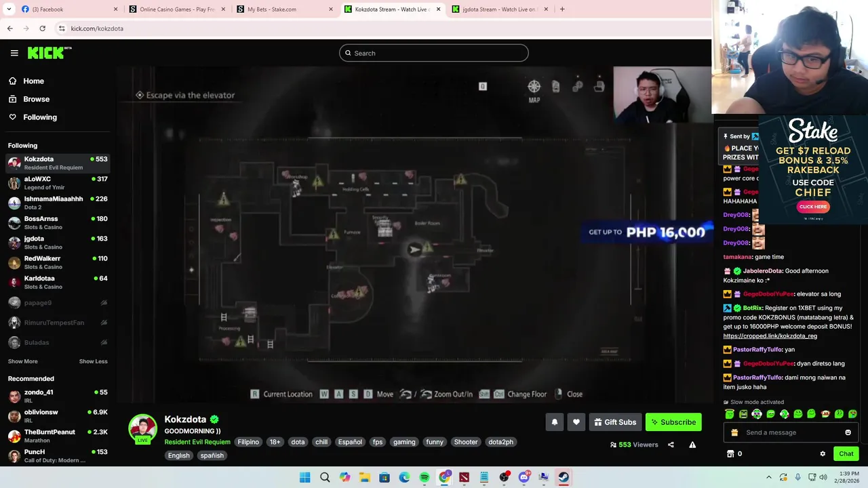Click the notification bell button
868x488 pixels.
[554, 422]
